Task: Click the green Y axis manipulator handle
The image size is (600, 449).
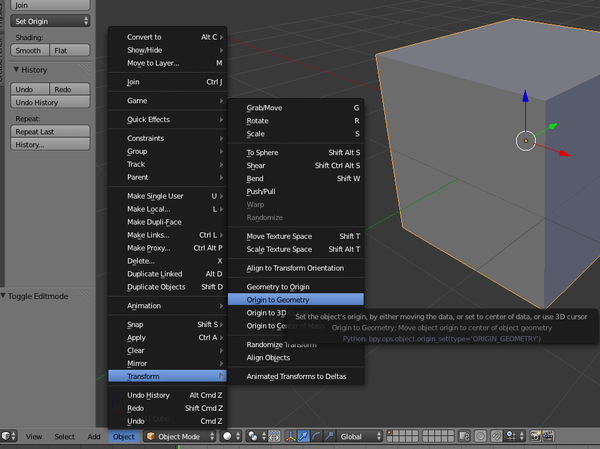Action: 553,126
